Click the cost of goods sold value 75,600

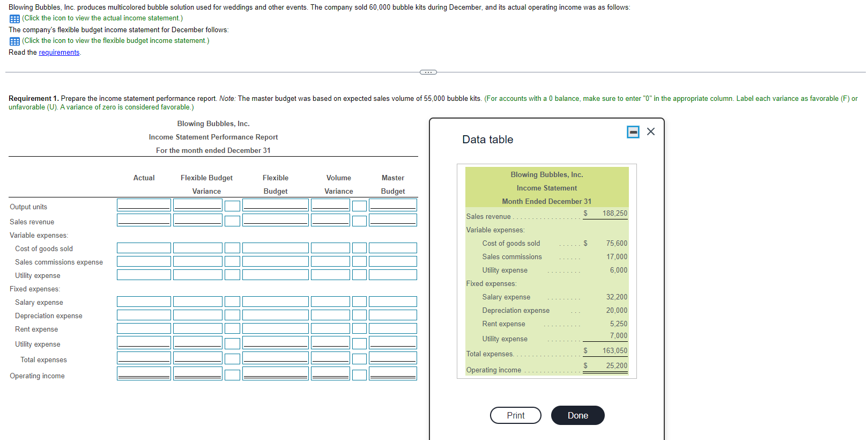[617, 244]
